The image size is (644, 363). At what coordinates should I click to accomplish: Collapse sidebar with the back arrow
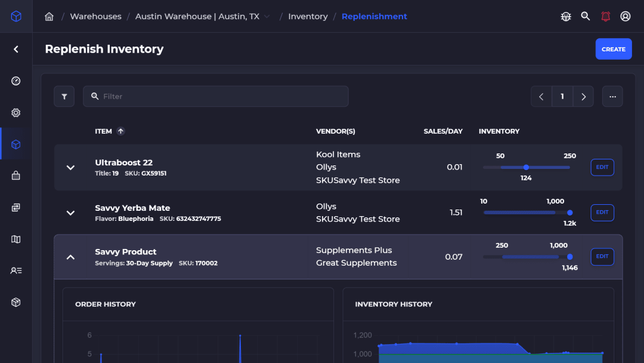16,50
